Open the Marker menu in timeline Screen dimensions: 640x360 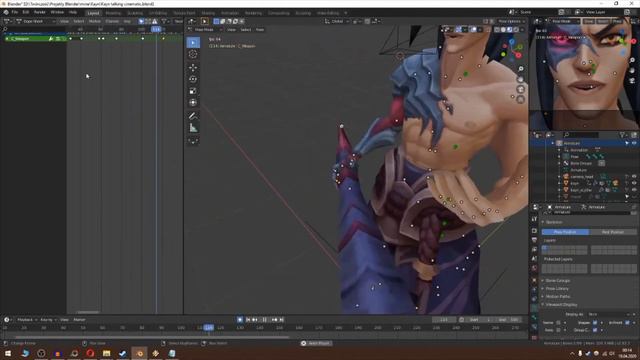(79, 320)
